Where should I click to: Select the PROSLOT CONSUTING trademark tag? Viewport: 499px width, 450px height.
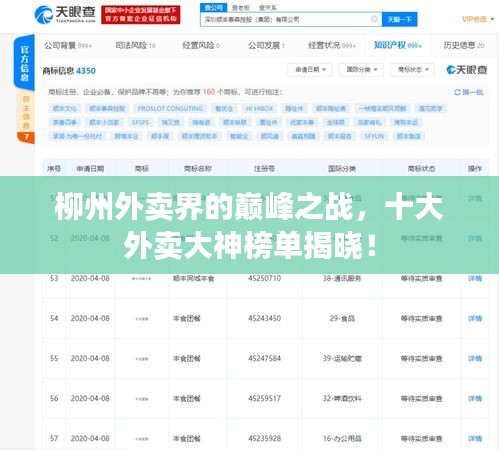[170, 109]
